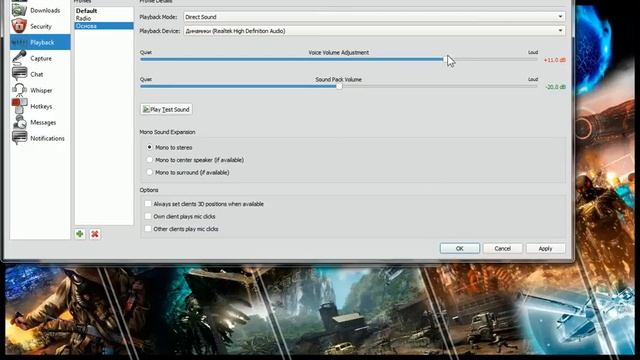
Task: Select Mono to surround option
Action: tap(149, 172)
